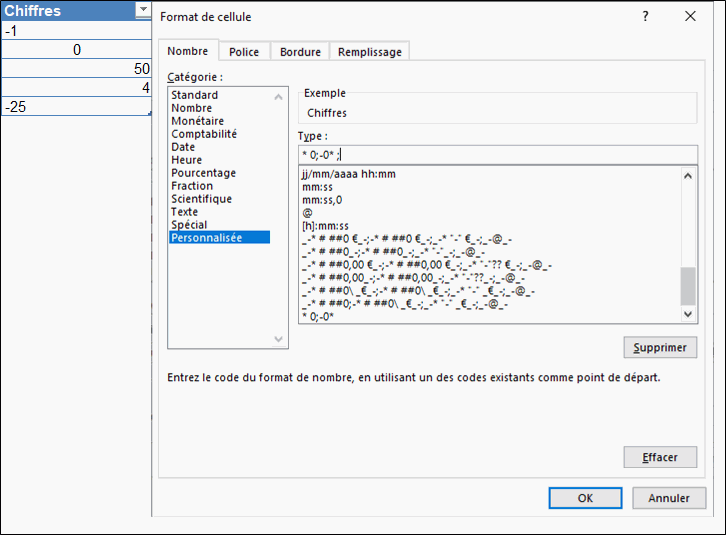
Task: Close the Format de cellule dialog
Action: point(690,16)
